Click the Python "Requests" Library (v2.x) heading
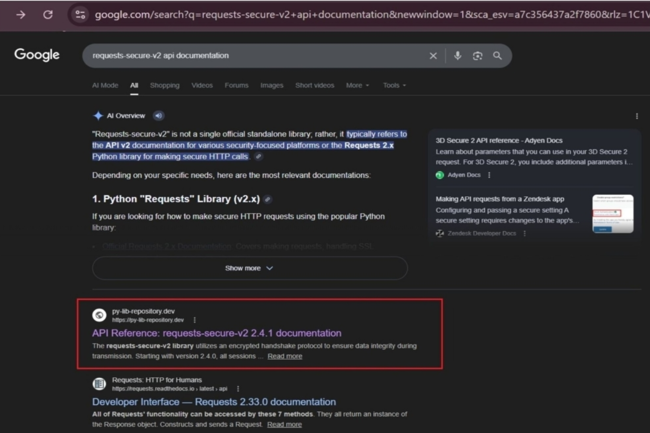 point(176,199)
